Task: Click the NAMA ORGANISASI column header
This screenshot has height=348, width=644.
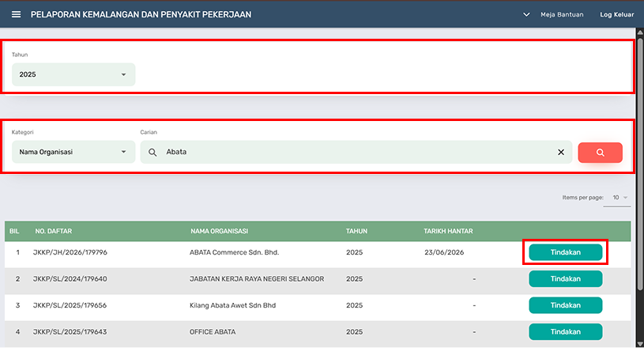Action: [219, 231]
